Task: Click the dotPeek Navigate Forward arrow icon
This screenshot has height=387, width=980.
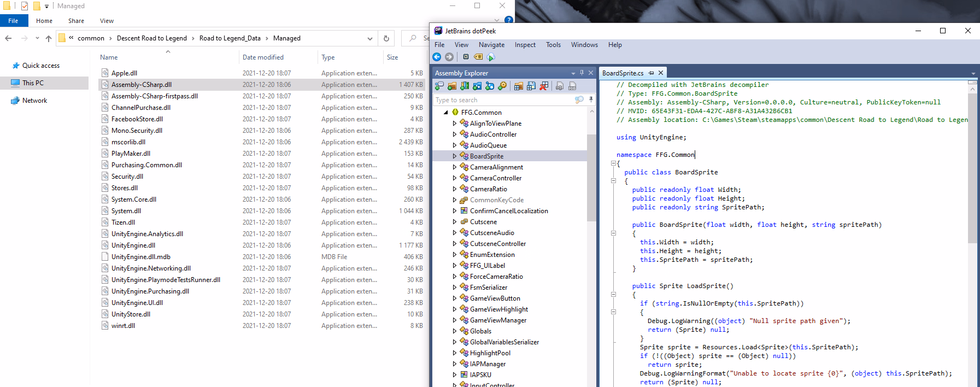Action: pos(449,57)
